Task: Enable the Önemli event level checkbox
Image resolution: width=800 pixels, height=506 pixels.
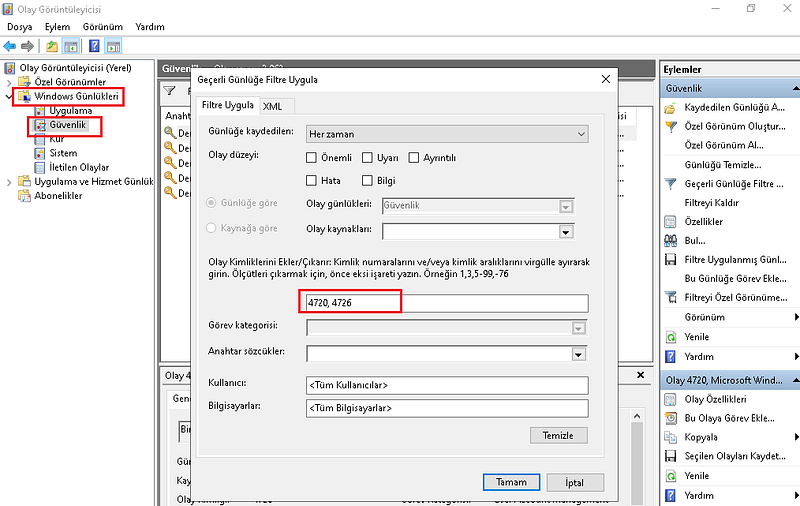Action: (x=311, y=158)
